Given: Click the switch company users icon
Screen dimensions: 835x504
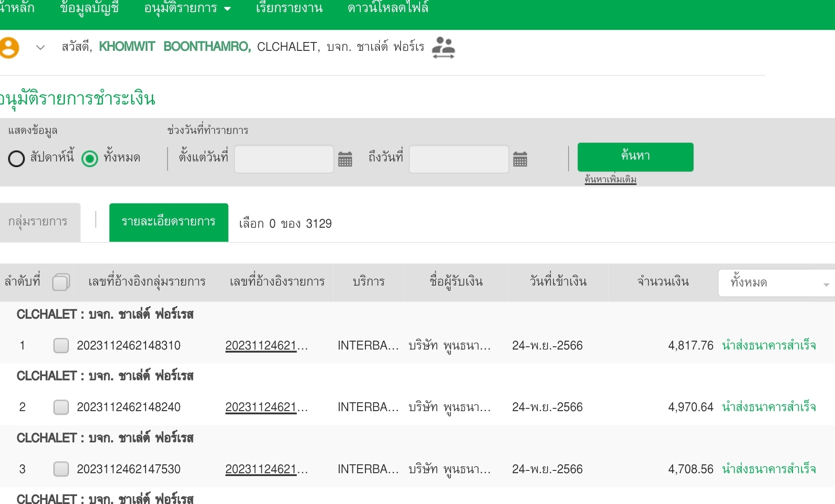Looking at the screenshot, I should coord(443,48).
